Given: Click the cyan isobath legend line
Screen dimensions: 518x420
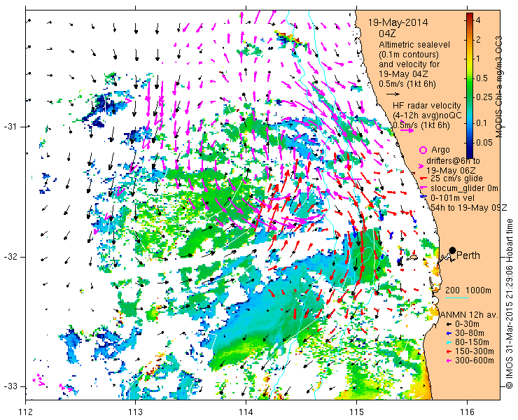Looking at the screenshot, I should coord(457,298).
